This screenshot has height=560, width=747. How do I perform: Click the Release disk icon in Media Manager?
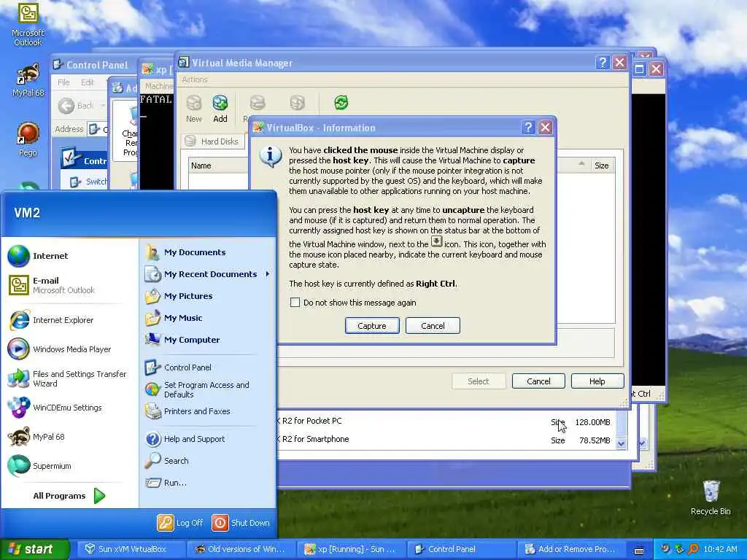297,102
